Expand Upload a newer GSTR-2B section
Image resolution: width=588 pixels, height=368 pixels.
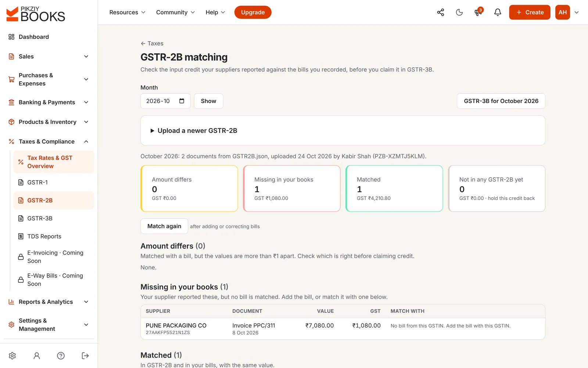point(343,131)
